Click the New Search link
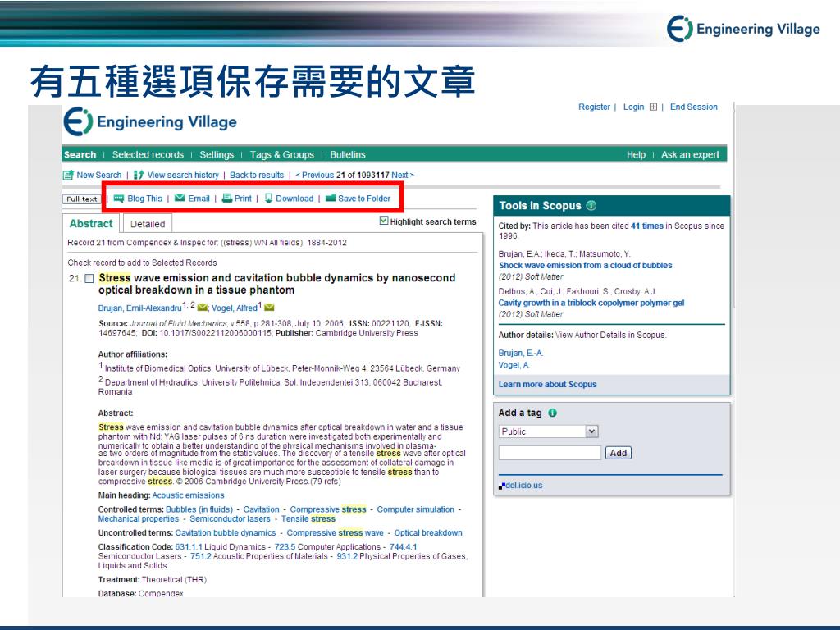 point(99,176)
